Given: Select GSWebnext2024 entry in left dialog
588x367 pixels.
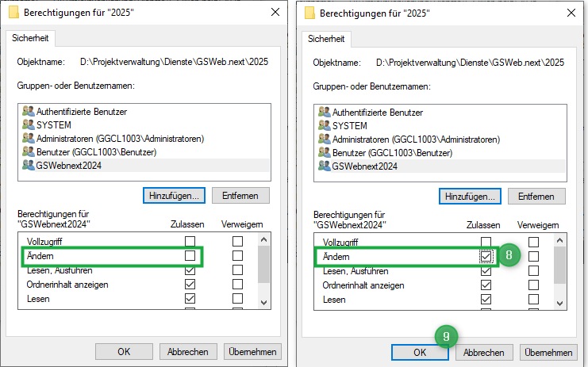Looking at the screenshot, I should tap(144, 165).
